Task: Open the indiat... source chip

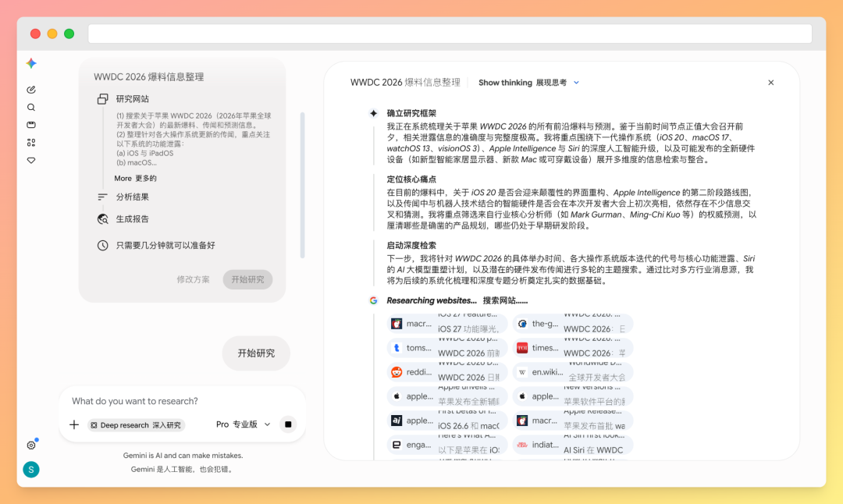Action: point(573,445)
